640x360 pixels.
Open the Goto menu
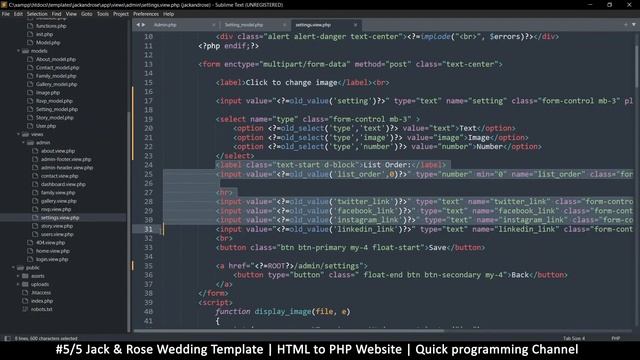[x=87, y=14]
